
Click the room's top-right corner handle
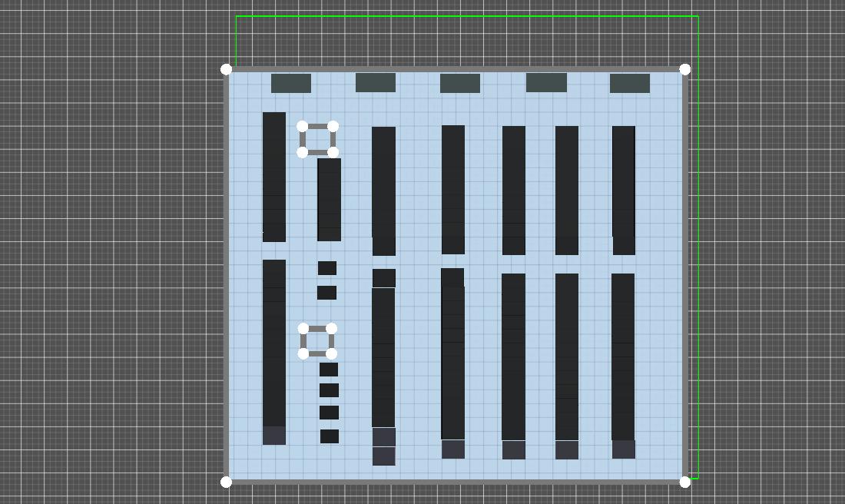click(684, 70)
